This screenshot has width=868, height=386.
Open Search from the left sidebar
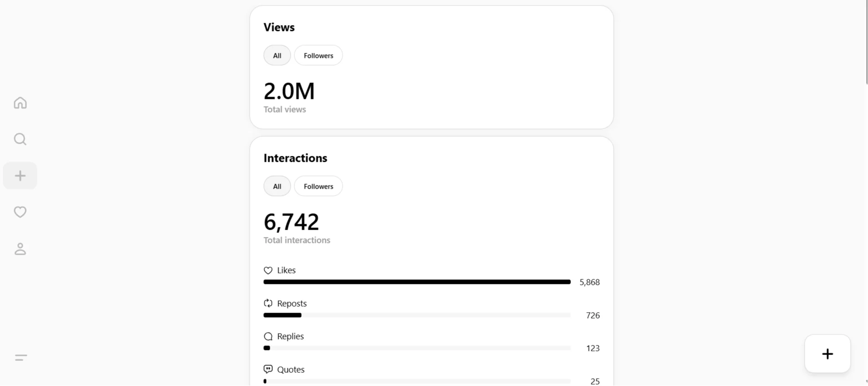pyautogui.click(x=20, y=139)
